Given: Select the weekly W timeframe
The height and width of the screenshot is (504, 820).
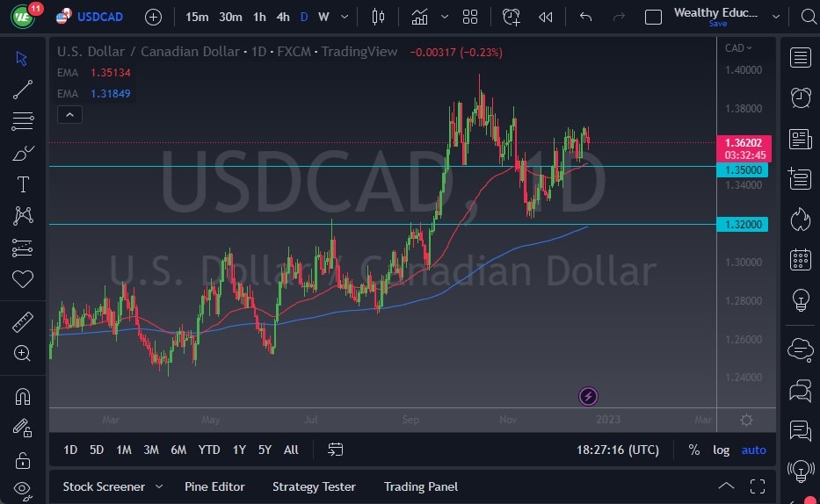Looking at the screenshot, I should pos(323,18).
